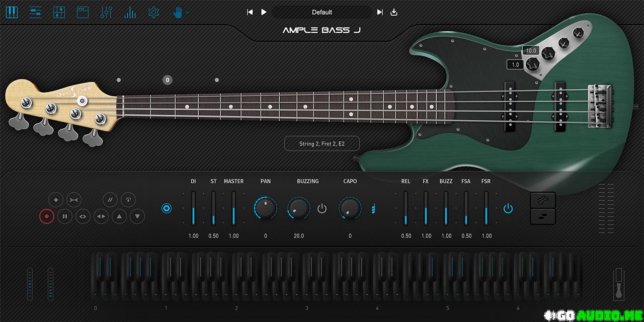Expand the hand icon dropdown arrow
This screenshot has width=644, height=322.
(x=188, y=12)
